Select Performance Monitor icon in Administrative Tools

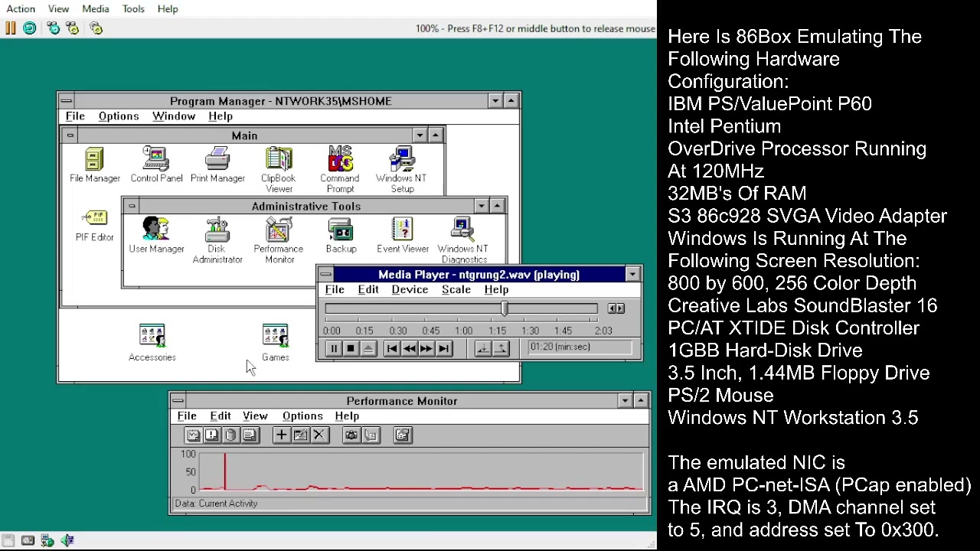(x=279, y=240)
